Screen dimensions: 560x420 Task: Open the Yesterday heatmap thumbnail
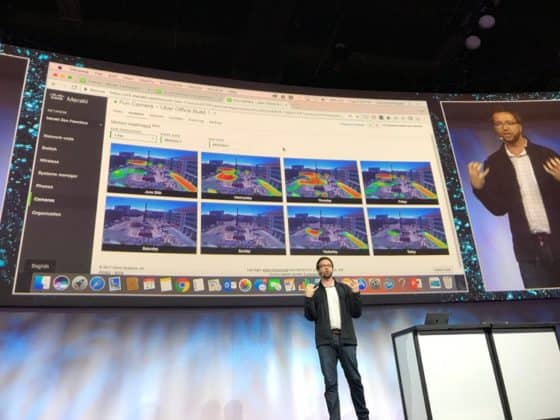tap(328, 230)
